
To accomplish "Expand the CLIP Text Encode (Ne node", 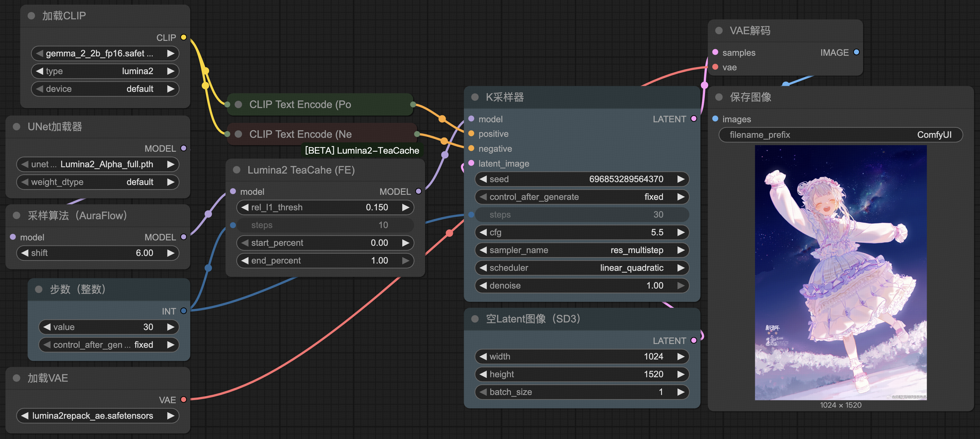I will point(239,134).
